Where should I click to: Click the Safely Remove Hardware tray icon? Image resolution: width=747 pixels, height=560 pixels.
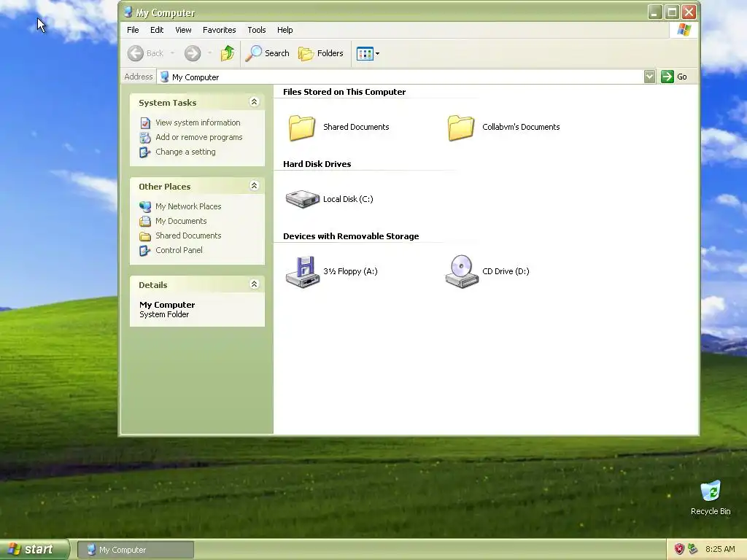693,550
